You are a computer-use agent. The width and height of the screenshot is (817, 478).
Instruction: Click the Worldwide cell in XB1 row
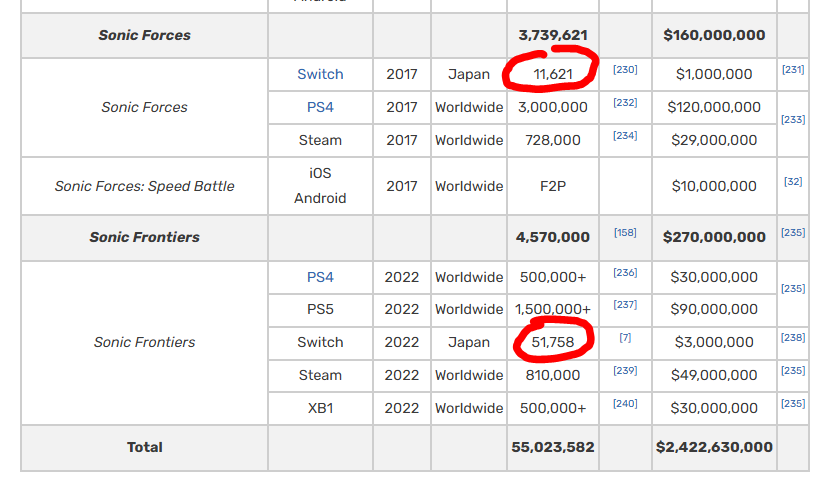pyautogui.click(x=469, y=408)
